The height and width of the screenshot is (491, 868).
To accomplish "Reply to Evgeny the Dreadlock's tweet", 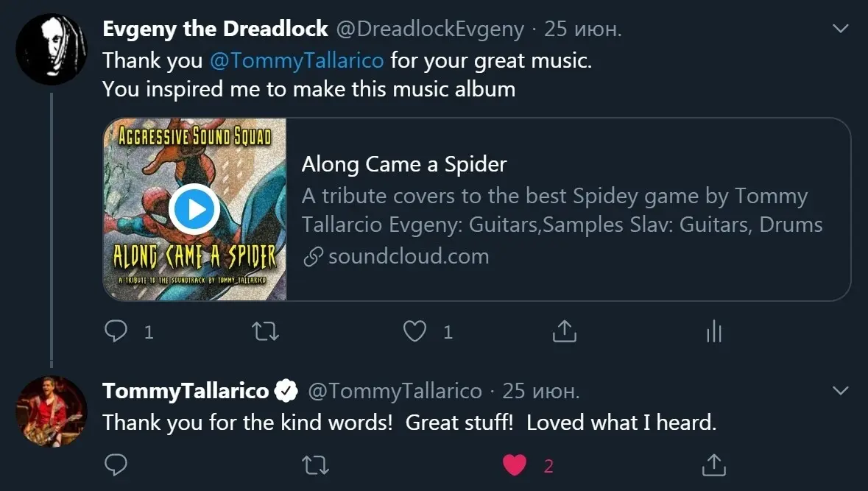I will click(x=116, y=332).
